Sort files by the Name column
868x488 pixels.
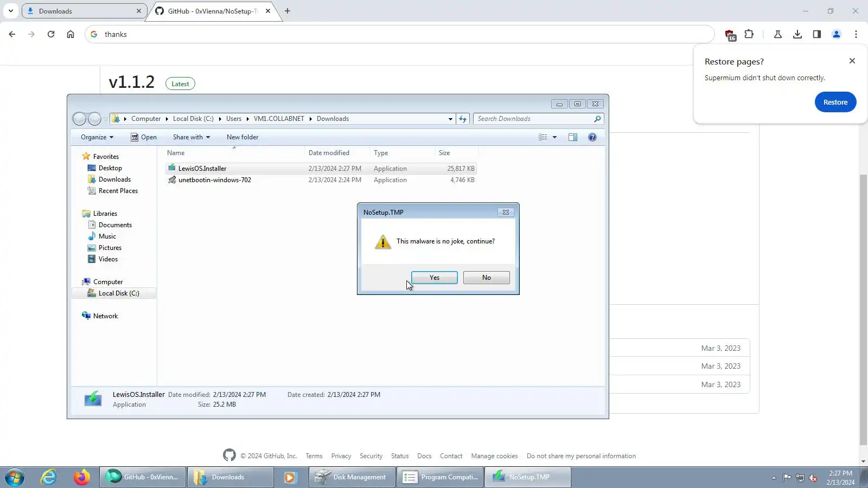coord(234,153)
